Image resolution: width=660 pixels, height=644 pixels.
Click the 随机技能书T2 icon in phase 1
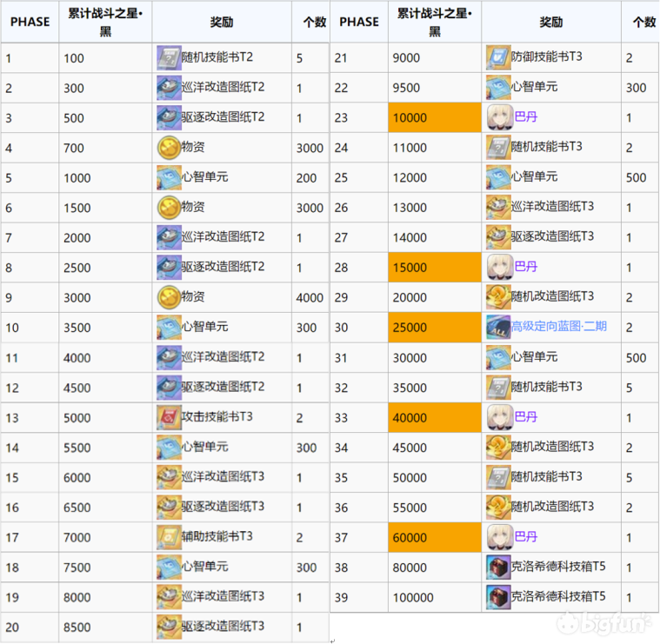pos(169,57)
